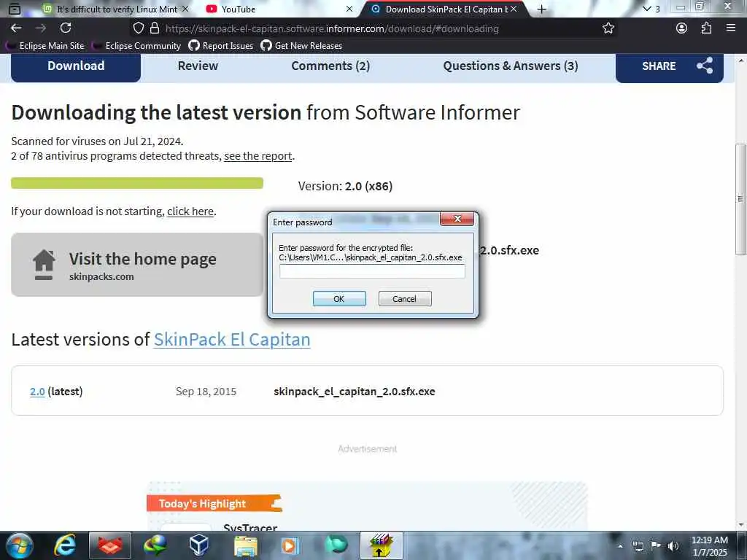Click the site security padlock icon
The image size is (747, 560).
coord(155,28)
